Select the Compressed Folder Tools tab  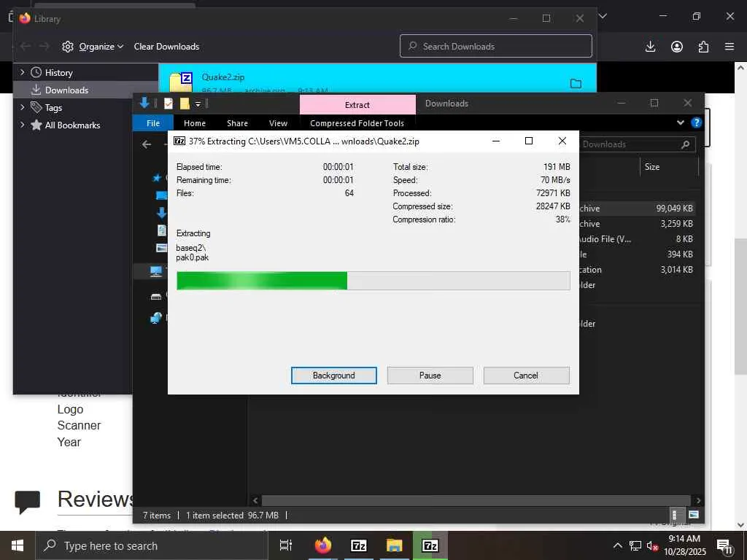coord(357,122)
